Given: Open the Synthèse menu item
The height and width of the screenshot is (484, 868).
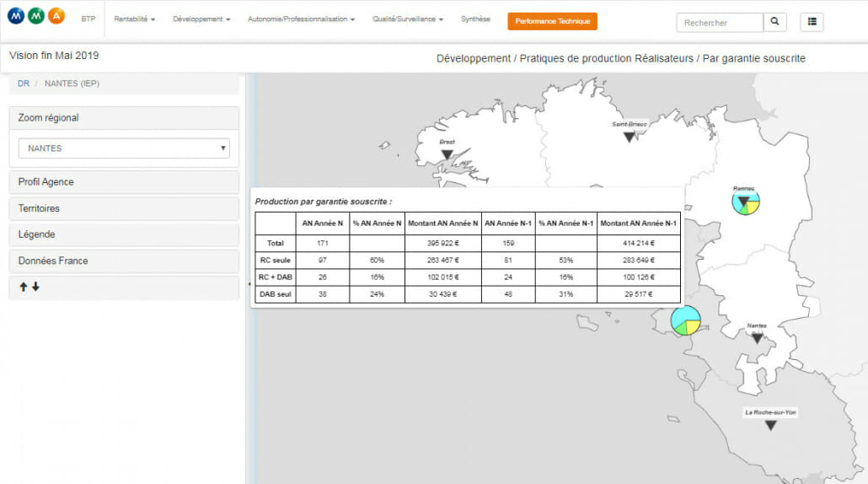Looking at the screenshot, I should pos(475,19).
